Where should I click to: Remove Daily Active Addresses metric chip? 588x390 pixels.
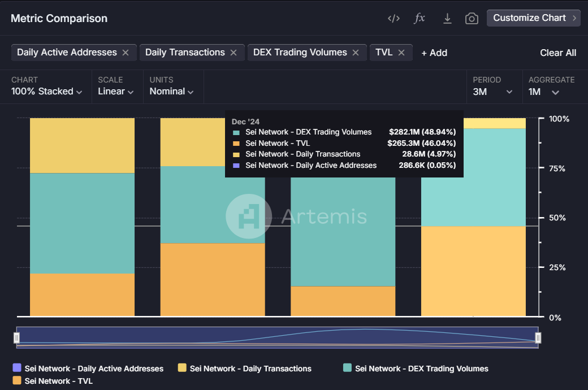126,53
